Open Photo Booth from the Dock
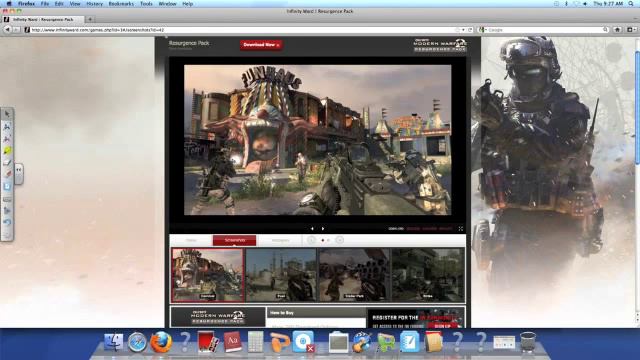The image size is (640, 360). click(208, 342)
